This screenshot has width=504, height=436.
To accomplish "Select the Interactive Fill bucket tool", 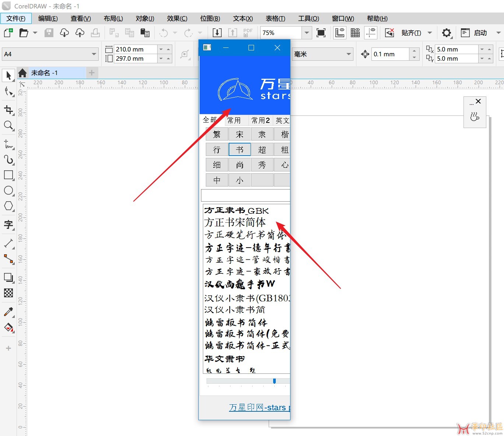I will [x=8, y=327].
